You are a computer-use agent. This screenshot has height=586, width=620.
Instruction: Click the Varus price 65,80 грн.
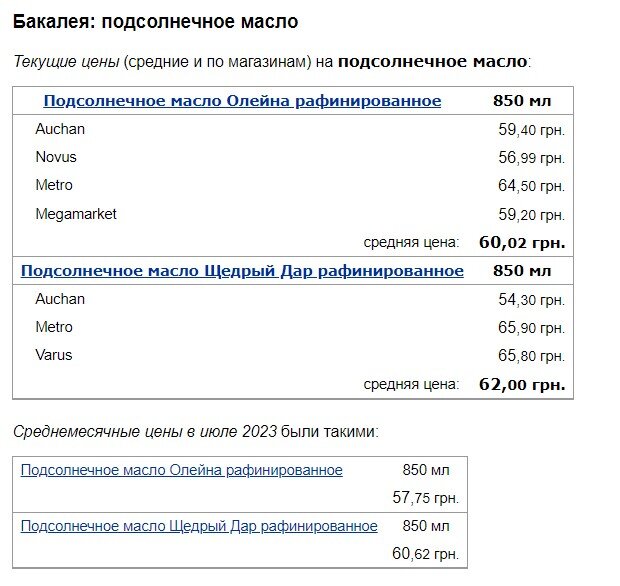pos(531,356)
